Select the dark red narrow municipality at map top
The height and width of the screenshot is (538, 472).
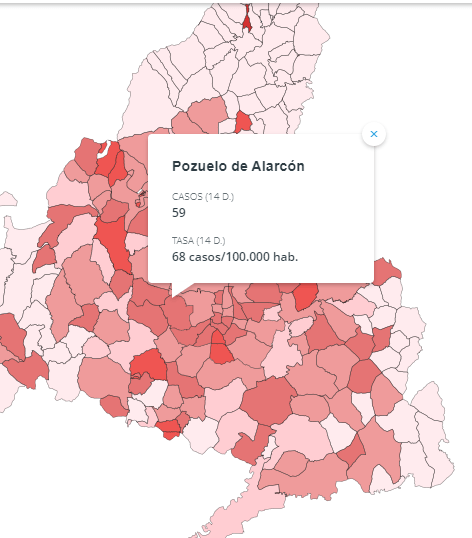coord(247,19)
